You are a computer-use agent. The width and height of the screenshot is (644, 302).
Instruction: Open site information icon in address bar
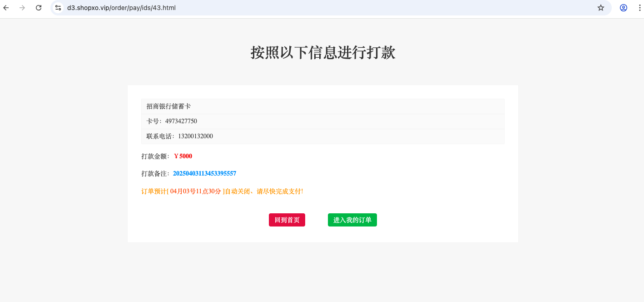tap(58, 8)
